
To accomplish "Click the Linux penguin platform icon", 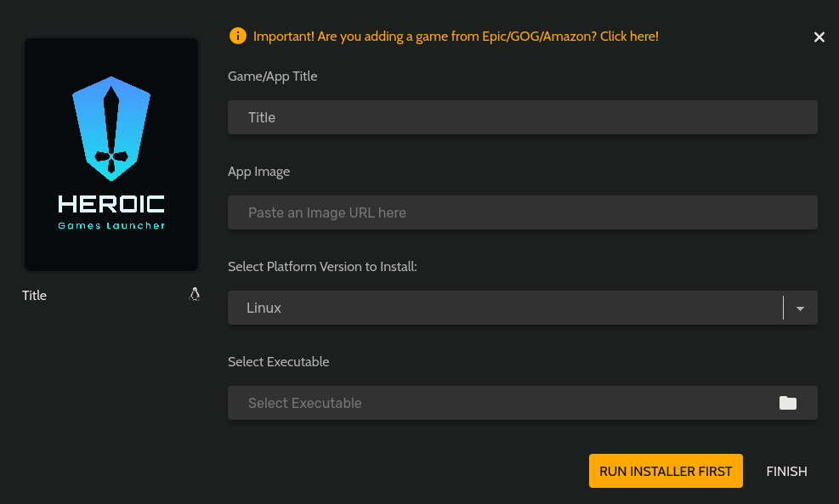I will tap(195, 295).
